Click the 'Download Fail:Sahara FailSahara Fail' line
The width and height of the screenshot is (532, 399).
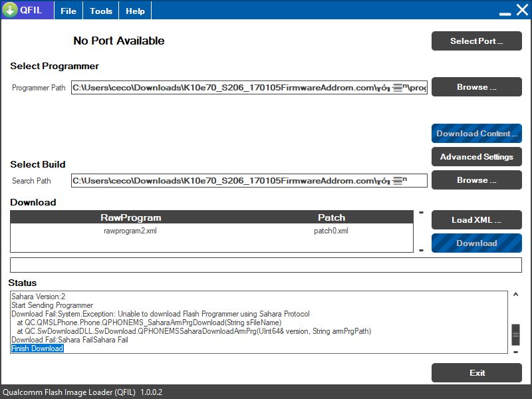[70, 340]
